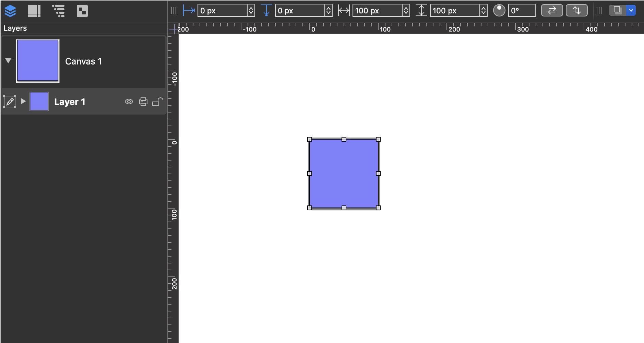Lock Layer 1 with the padlock icon
Viewport: 644px width, 343px height.
[x=157, y=102]
